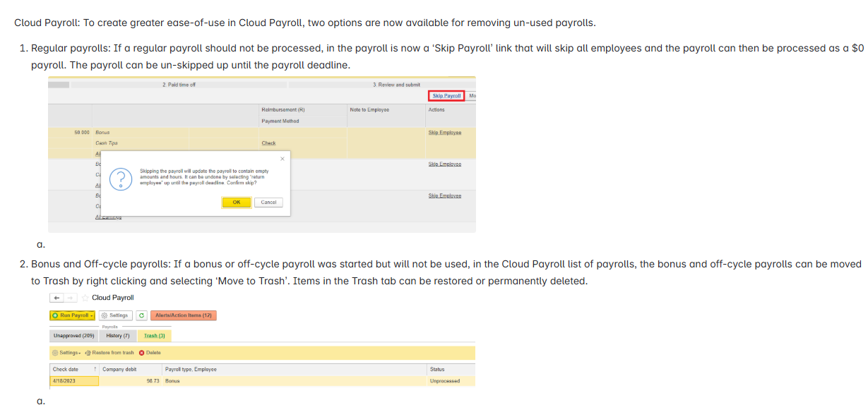Click Skip Employee in the highlighted Bonus row
This screenshot has height=417, width=868.
point(445,133)
